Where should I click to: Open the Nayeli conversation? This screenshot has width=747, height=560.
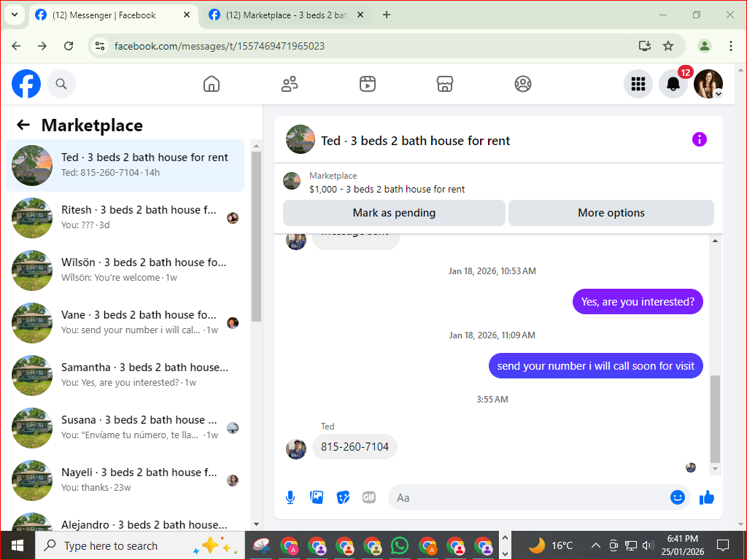coord(125,480)
